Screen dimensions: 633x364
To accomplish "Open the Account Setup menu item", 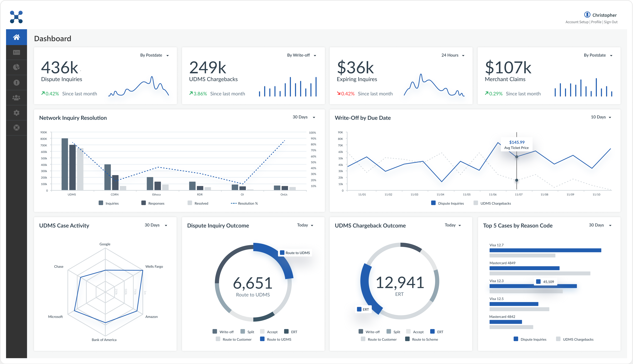I will coord(577,22).
